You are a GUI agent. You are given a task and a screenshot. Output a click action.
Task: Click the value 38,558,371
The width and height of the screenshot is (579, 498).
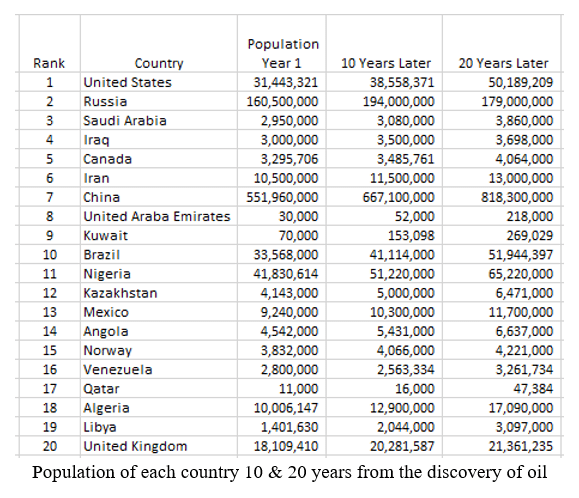click(x=402, y=82)
